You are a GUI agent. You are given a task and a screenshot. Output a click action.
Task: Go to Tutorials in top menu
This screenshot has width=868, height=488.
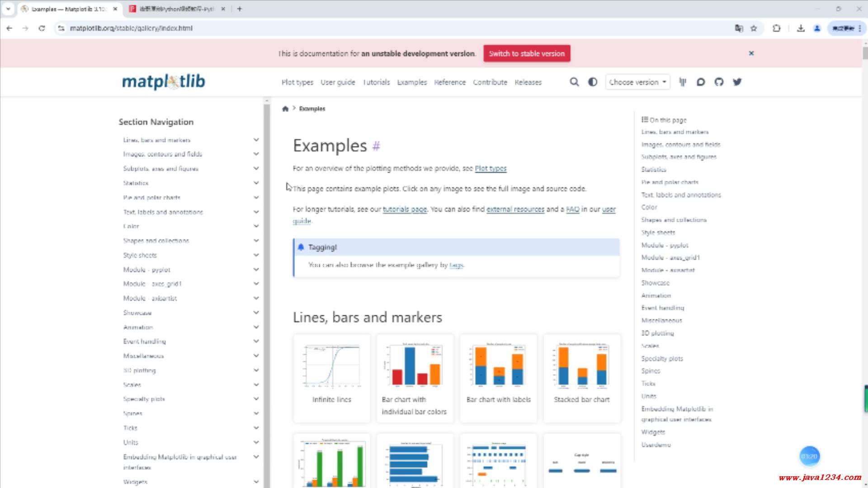376,82
